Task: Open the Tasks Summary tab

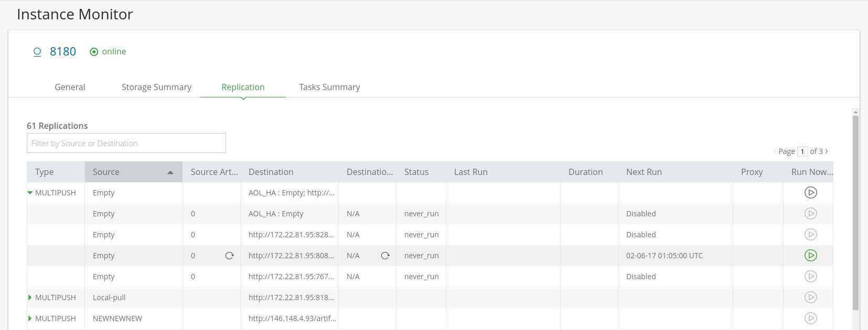Action: coord(329,87)
